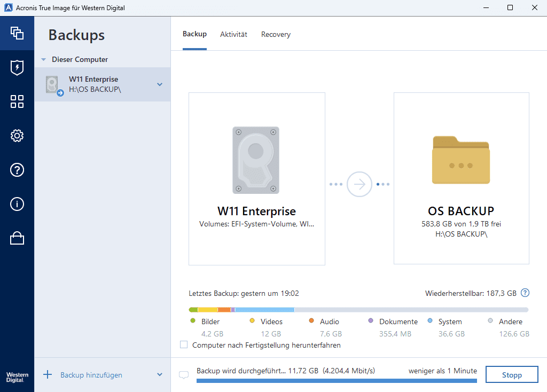Expand W11 Enterprise backup options chevron
Screen dimensions: 547x392
(159, 84)
